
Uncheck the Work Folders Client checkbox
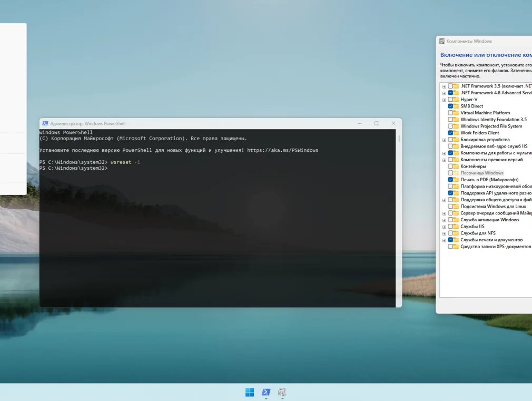[x=450, y=133]
